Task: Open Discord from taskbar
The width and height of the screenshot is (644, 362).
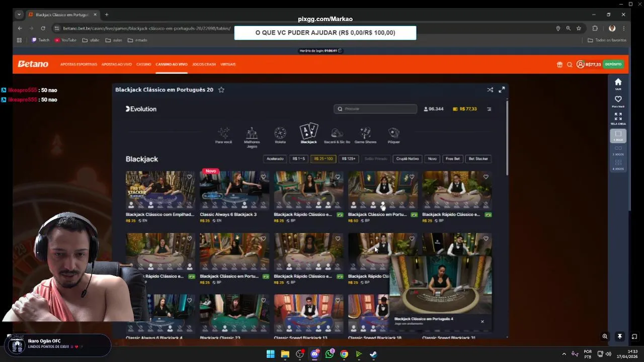Action: point(314,354)
